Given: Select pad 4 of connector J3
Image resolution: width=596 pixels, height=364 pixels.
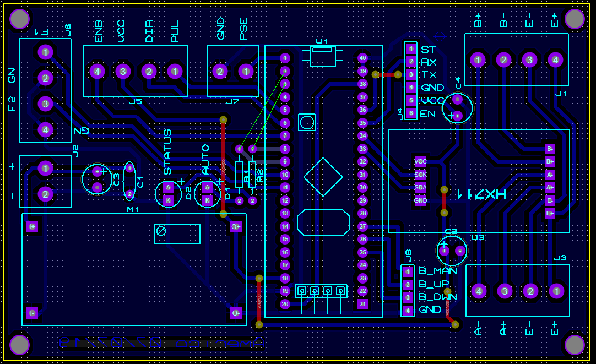Looking at the screenshot, I should point(479,291).
